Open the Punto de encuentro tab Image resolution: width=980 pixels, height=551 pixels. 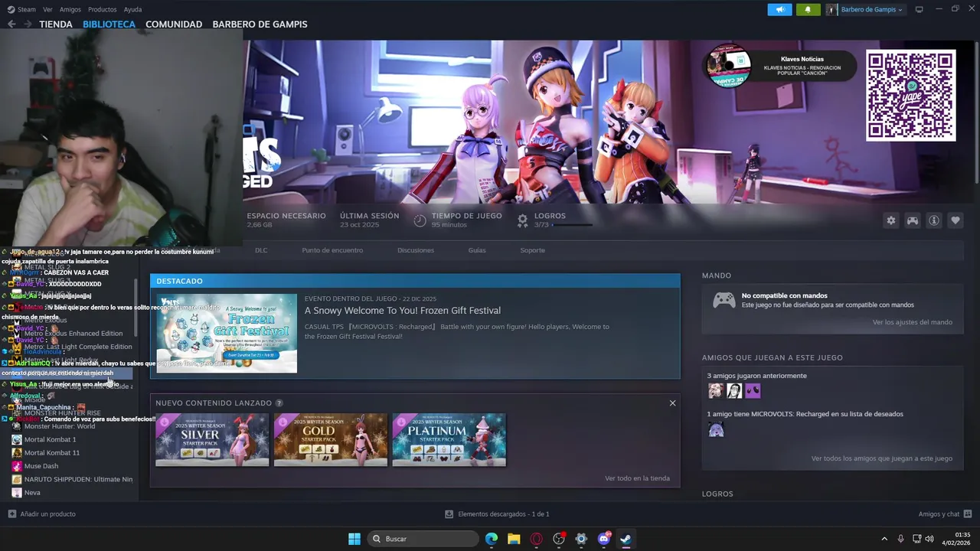pos(332,250)
